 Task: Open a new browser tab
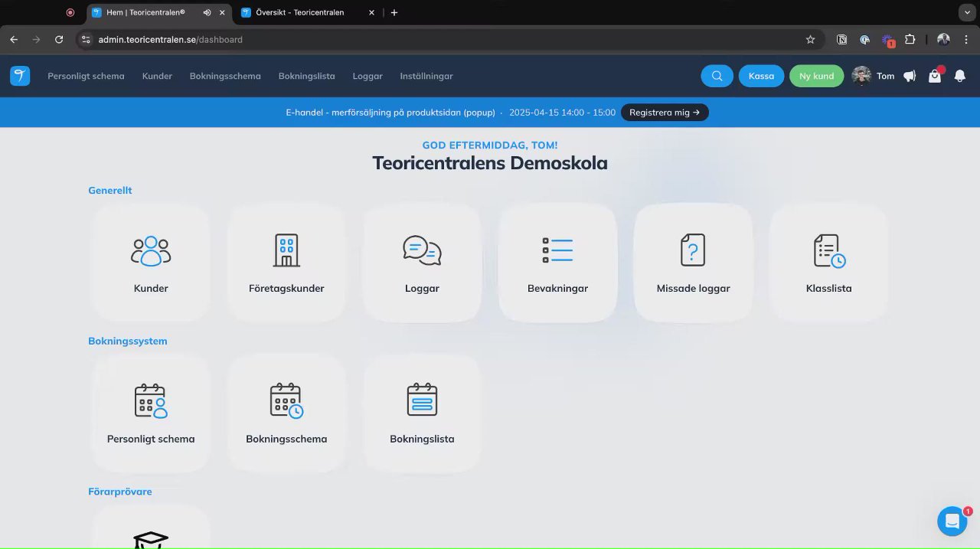[394, 12]
